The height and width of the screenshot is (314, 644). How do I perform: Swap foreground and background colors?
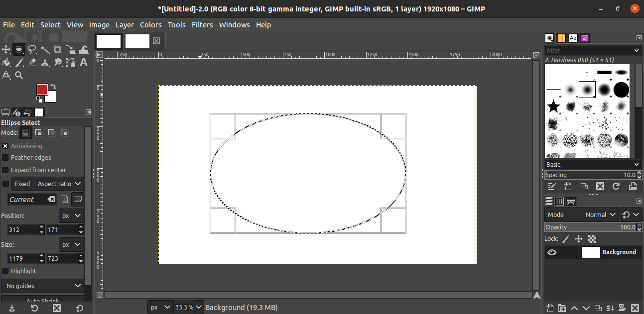53,87
